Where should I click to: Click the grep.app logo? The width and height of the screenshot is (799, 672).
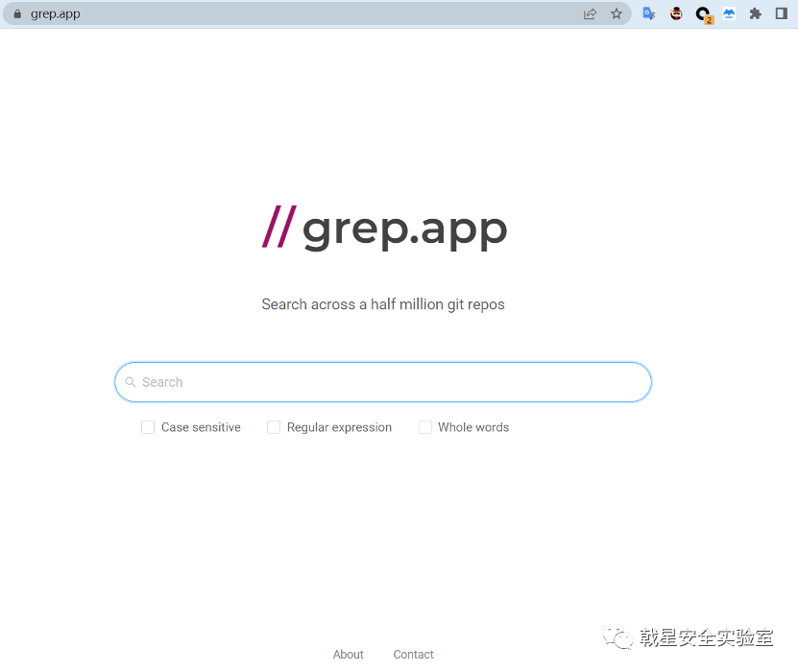pyautogui.click(x=384, y=228)
